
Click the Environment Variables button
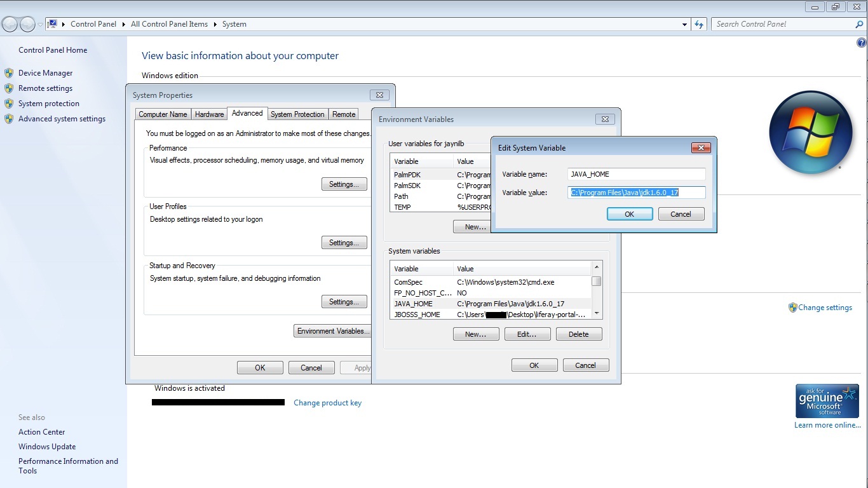coord(332,331)
